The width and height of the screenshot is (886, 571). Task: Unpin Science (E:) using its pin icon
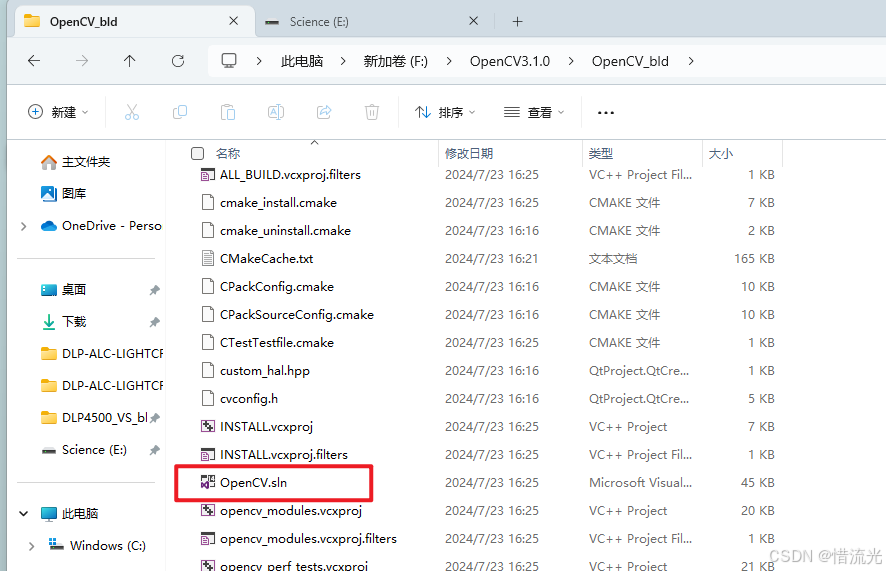[x=154, y=450]
